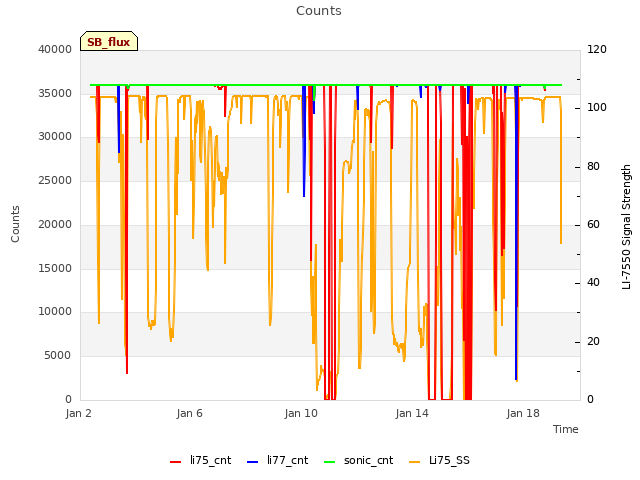Click the red li75_cnt legend swatch
Viewport: 640px width, 480px height.
point(176,462)
